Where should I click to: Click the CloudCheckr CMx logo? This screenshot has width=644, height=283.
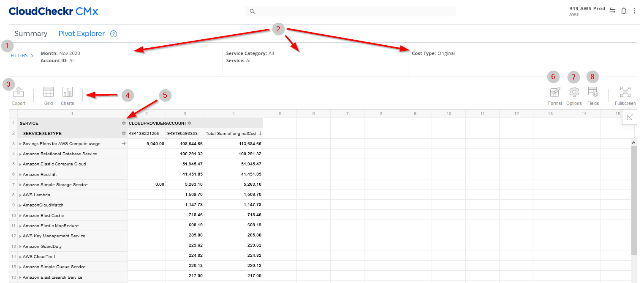(x=53, y=11)
